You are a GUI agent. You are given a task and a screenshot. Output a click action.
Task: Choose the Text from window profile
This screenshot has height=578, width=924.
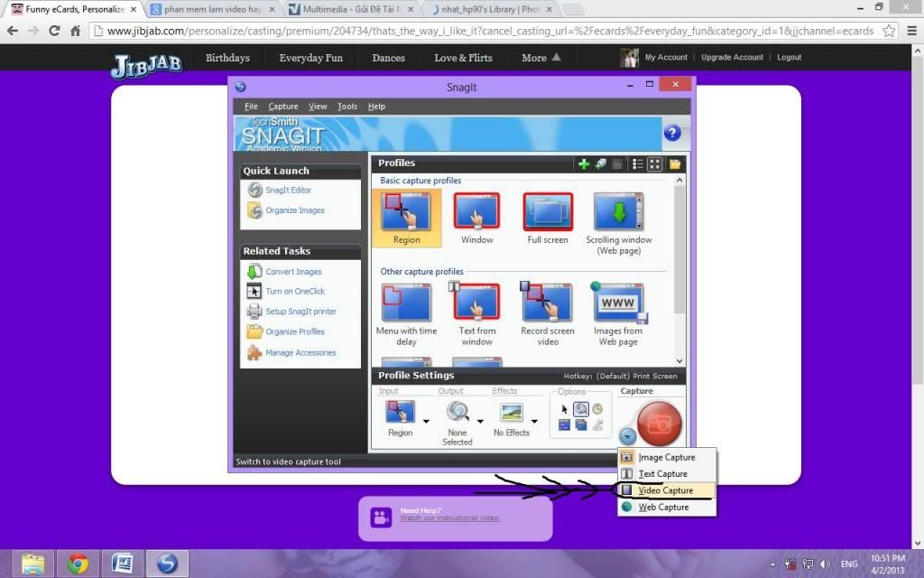click(x=476, y=313)
